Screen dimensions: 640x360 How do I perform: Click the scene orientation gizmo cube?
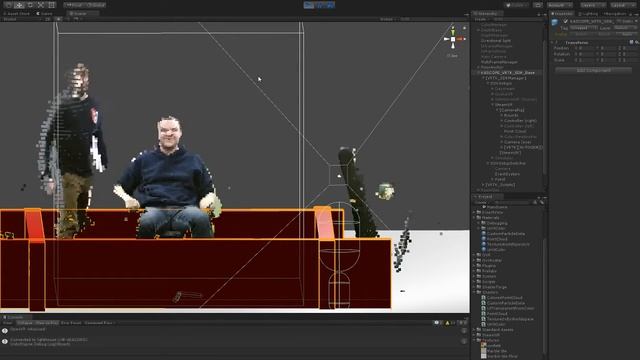(453, 39)
